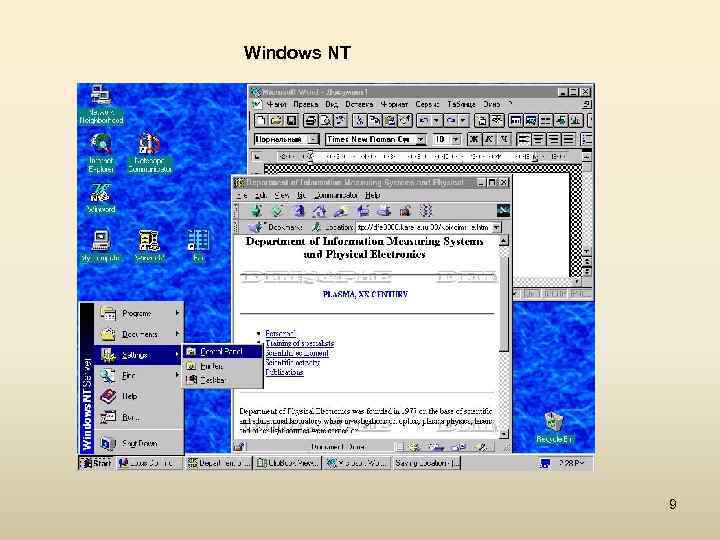Open the Redo history dropdown arrow in Word

pos(463,121)
